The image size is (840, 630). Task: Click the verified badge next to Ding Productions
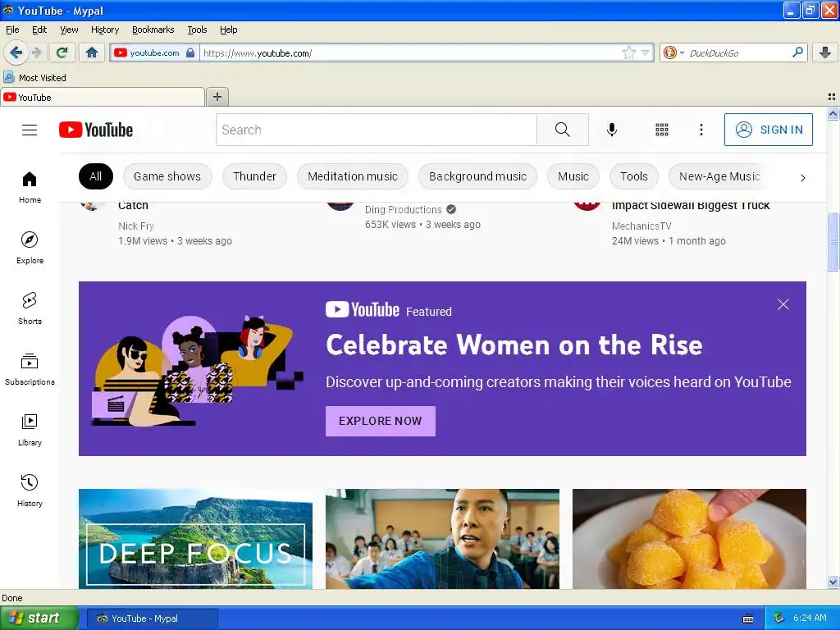pyautogui.click(x=451, y=209)
